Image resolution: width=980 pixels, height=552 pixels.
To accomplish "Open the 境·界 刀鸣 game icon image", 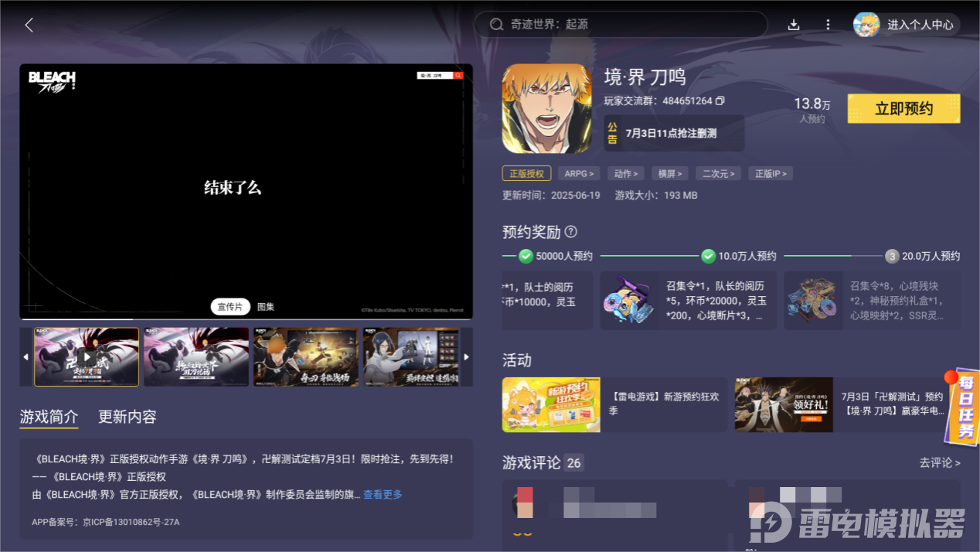I will (547, 107).
